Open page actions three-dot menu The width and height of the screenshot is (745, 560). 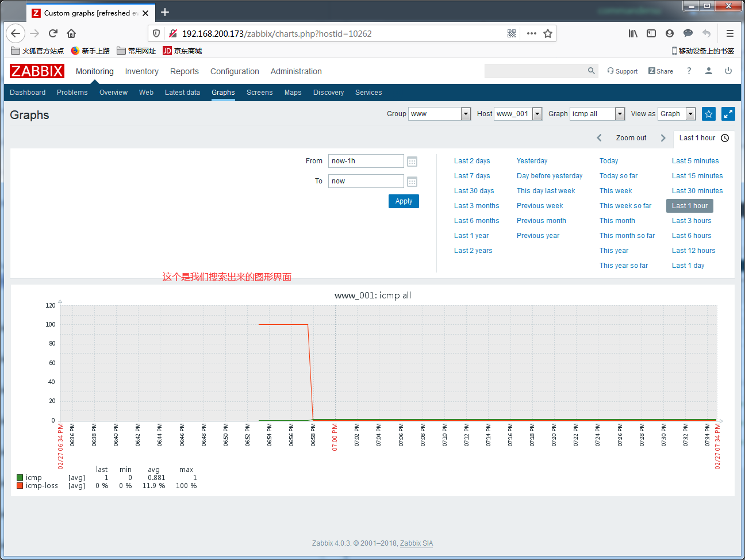pyautogui.click(x=532, y=33)
